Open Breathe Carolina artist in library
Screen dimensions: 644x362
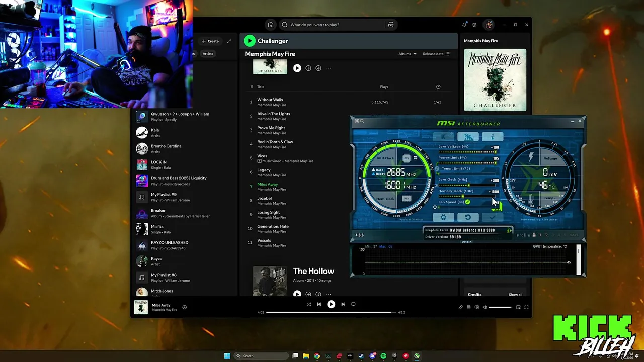tap(184, 148)
